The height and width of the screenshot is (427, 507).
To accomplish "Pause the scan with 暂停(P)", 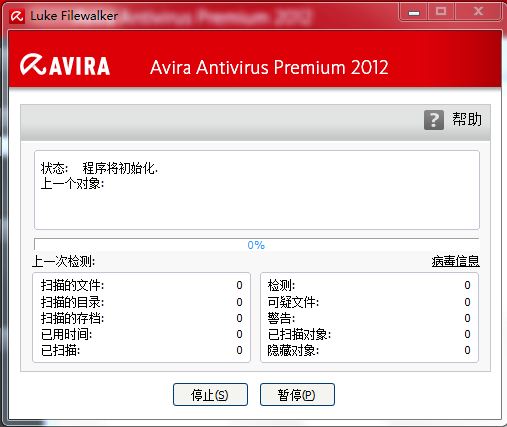I will (x=297, y=395).
